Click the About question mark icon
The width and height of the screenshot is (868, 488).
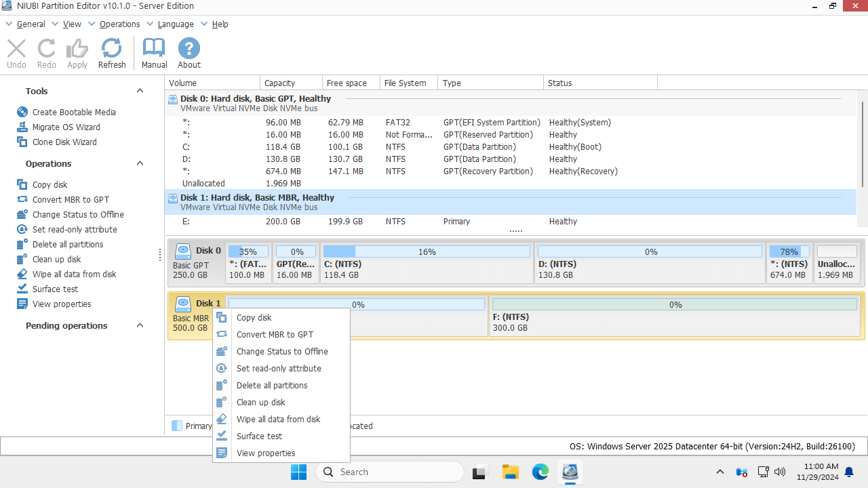pos(189,54)
